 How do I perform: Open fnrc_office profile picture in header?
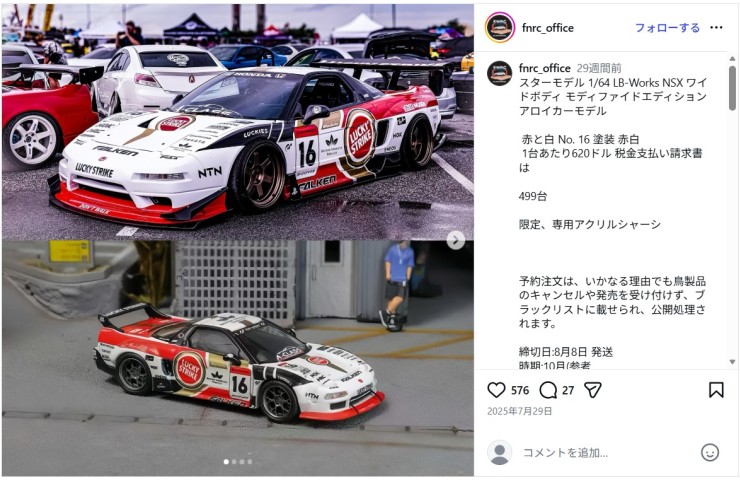[500, 27]
